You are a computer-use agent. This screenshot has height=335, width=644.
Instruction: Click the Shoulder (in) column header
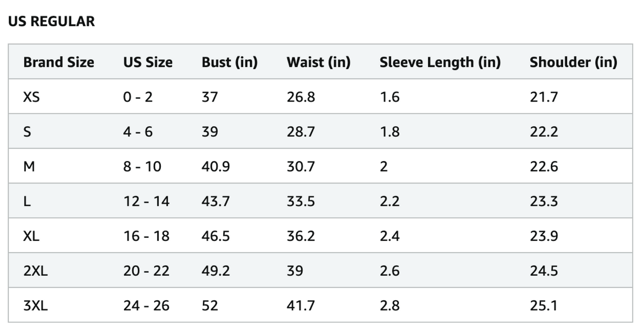(573, 62)
